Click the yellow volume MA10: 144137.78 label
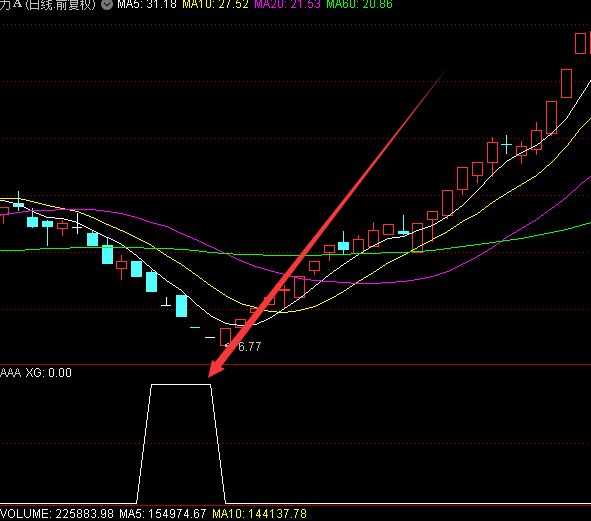 pos(259,513)
